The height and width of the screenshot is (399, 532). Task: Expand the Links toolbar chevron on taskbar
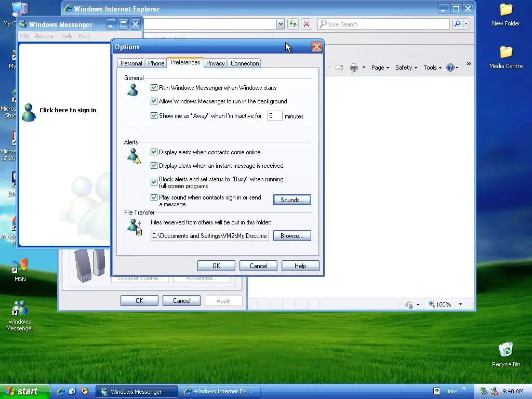pyautogui.click(x=464, y=389)
